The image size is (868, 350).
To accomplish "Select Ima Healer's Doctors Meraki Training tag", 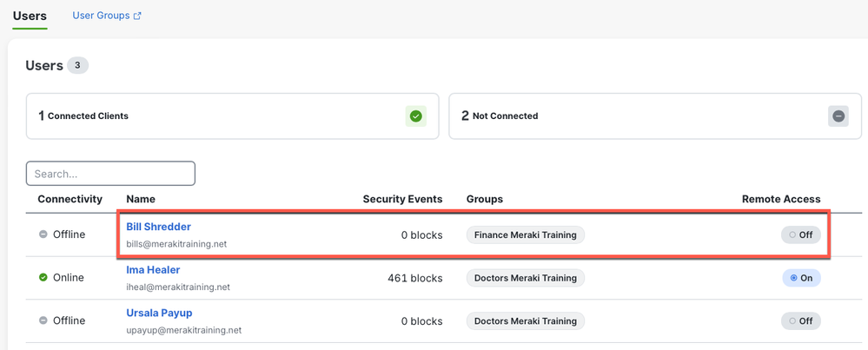I will click(526, 278).
